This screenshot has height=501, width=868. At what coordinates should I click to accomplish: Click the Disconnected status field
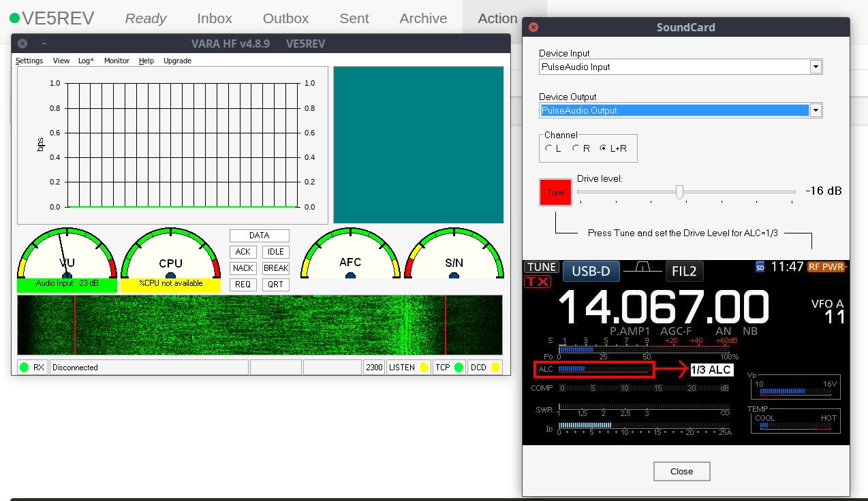click(x=149, y=368)
